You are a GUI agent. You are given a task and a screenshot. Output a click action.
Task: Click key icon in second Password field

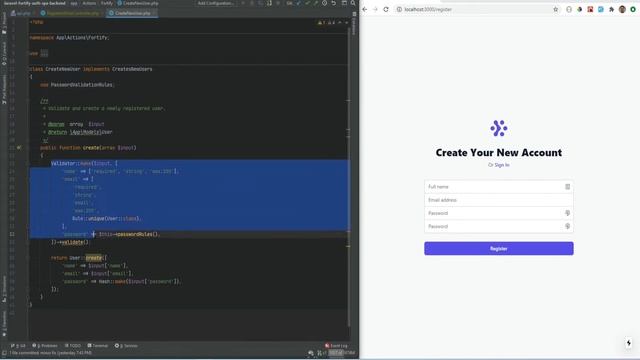(567, 226)
